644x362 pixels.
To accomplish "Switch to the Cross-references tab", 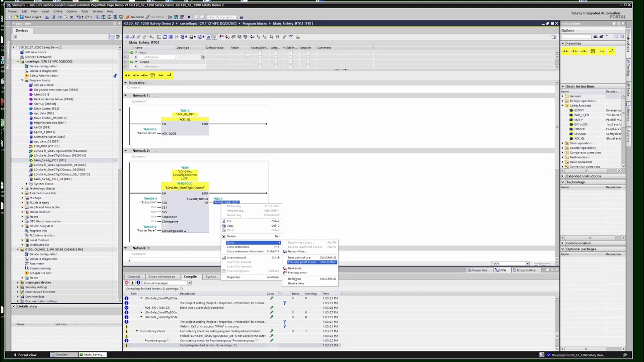I will pyautogui.click(x=162, y=277).
